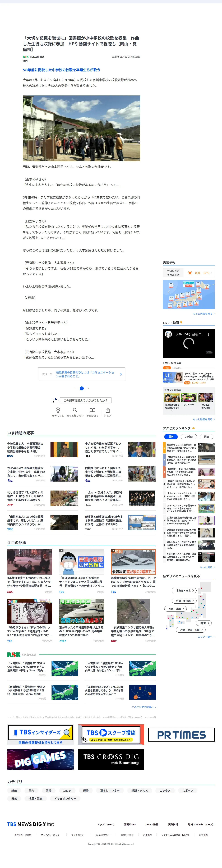Image resolution: width=222 pixels, height=868 pixels.
Task: Open the next page link about コミュニケーション
Action: coord(82,374)
